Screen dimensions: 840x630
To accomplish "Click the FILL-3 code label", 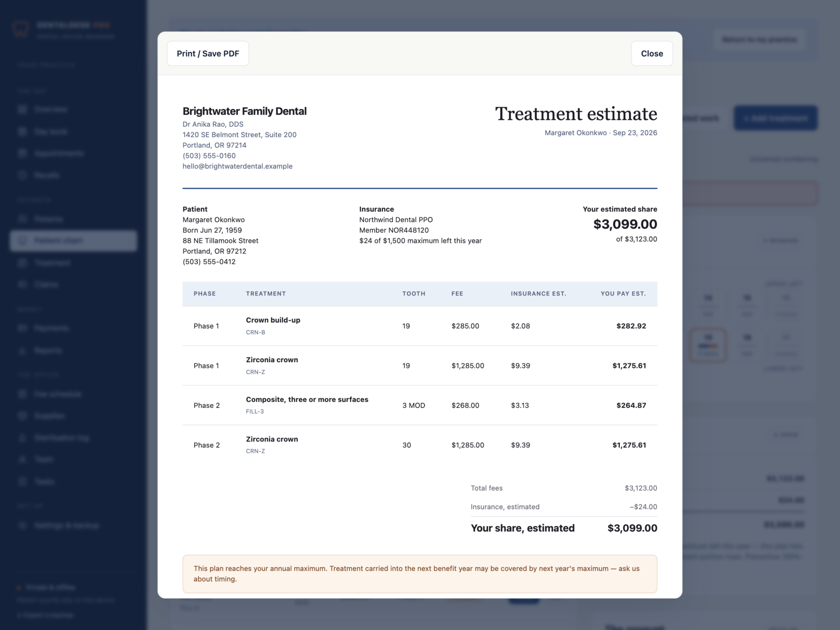I will pos(255,412).
